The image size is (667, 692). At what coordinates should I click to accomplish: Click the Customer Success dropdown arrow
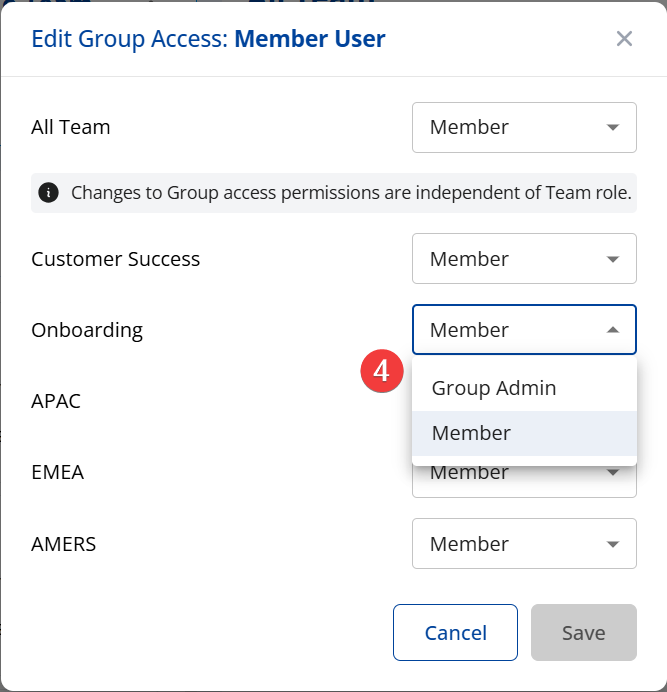click(612, 259)
